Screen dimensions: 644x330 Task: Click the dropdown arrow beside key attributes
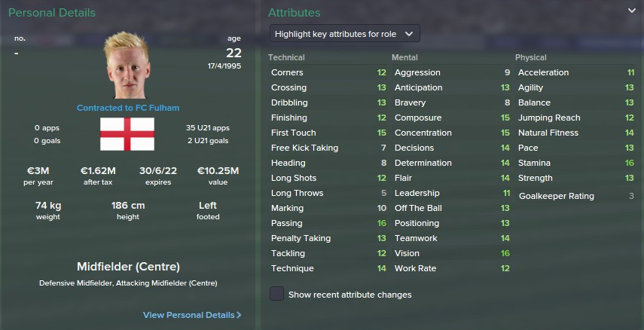point(409,34)
